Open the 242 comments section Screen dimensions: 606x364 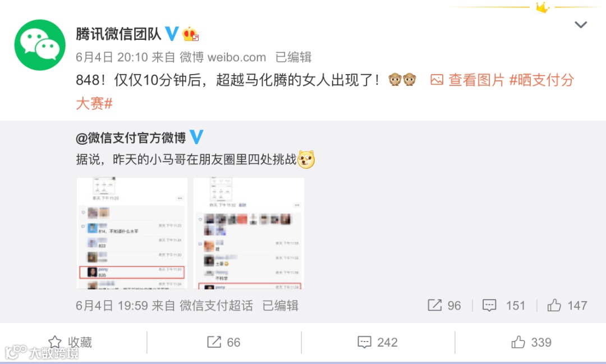pyautogui.click(x=378, y=342)
